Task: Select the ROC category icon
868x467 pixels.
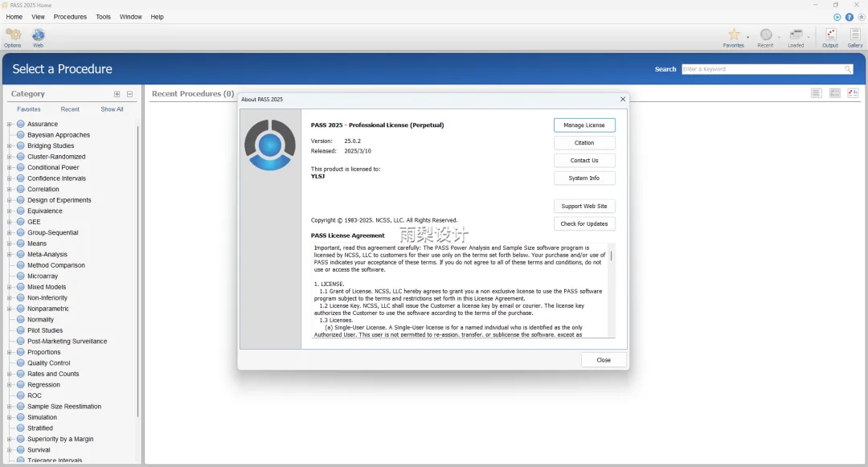Action: 20,395
